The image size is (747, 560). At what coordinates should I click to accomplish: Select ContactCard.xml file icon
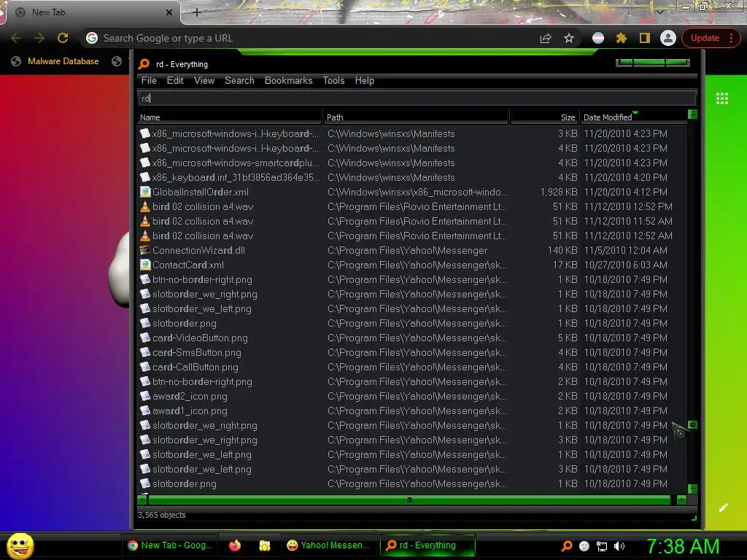145,265
